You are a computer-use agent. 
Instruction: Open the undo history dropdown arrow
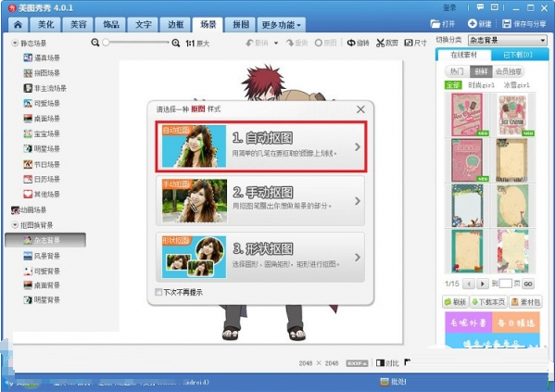pos(276,44)
